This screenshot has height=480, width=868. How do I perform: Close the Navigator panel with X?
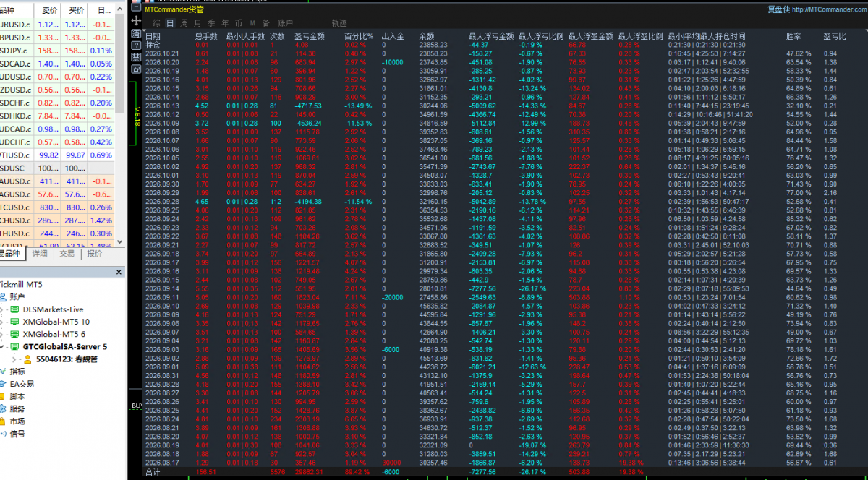[119, 272]
